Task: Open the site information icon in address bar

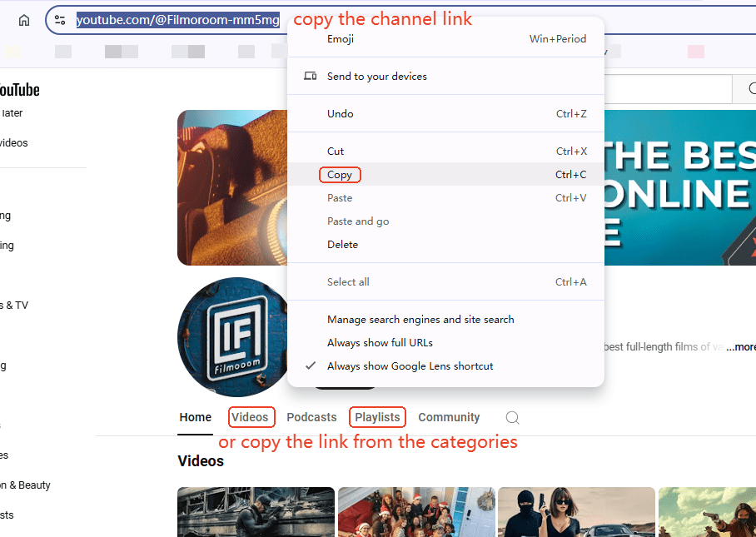Action: (x=60, y=21)
